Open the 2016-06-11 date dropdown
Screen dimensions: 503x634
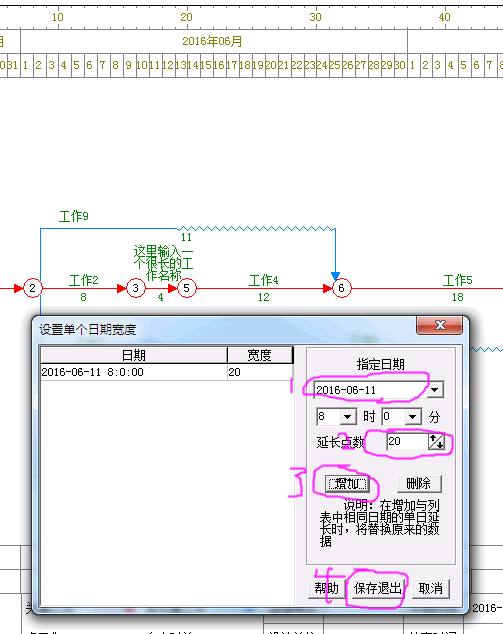coord(435,390)
